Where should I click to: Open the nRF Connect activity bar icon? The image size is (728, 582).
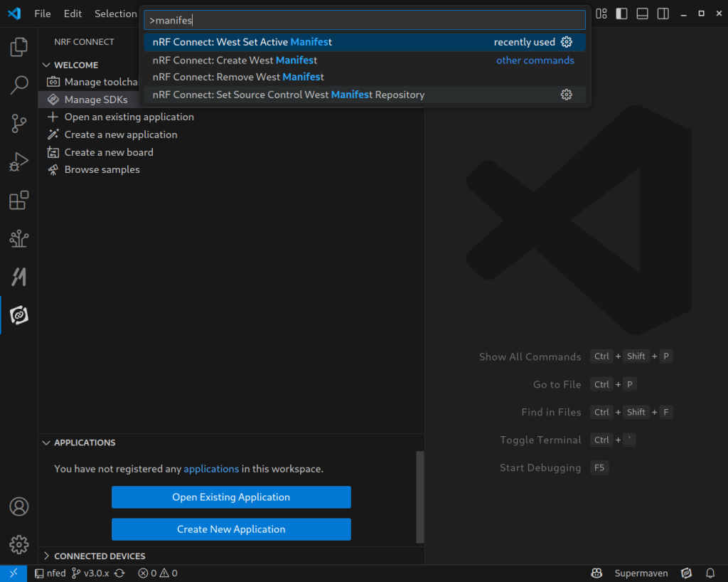coord(19,315)
